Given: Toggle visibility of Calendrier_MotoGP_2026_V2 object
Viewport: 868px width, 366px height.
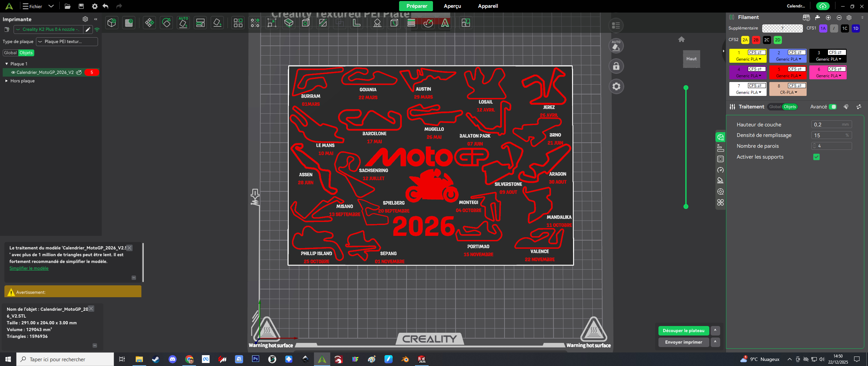Looking at the screenshot, I should pyautogui.click(x=13, y=72).
